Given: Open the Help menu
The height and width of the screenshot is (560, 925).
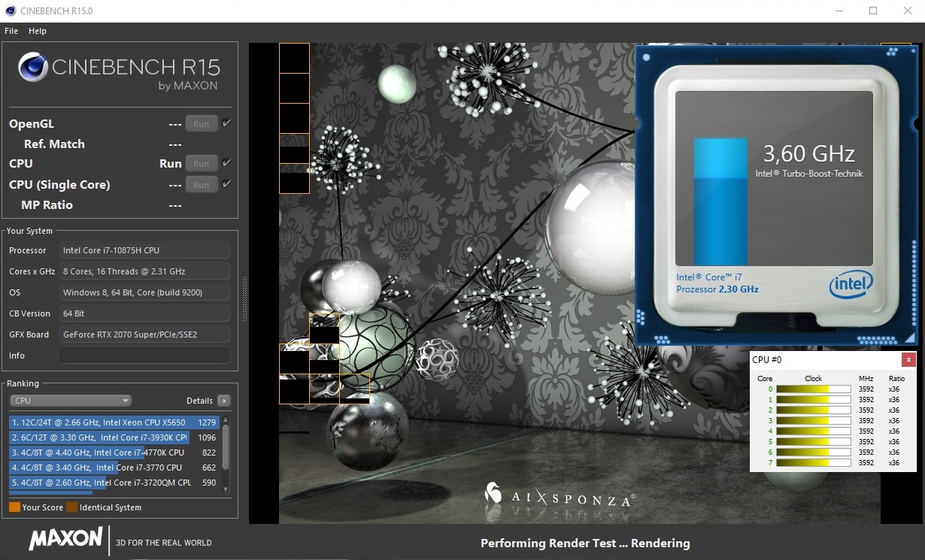Looking at the screenshot, I should pos(38,31).
